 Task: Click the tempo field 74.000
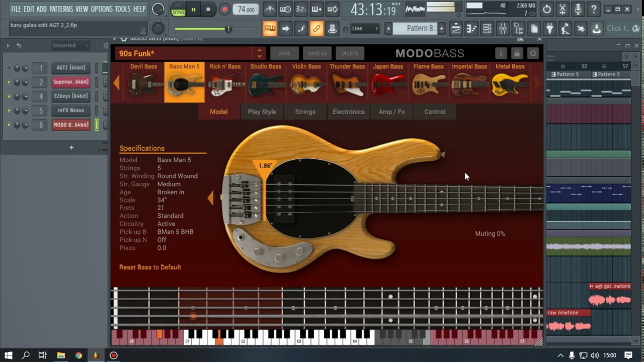[x=246, y=10]
